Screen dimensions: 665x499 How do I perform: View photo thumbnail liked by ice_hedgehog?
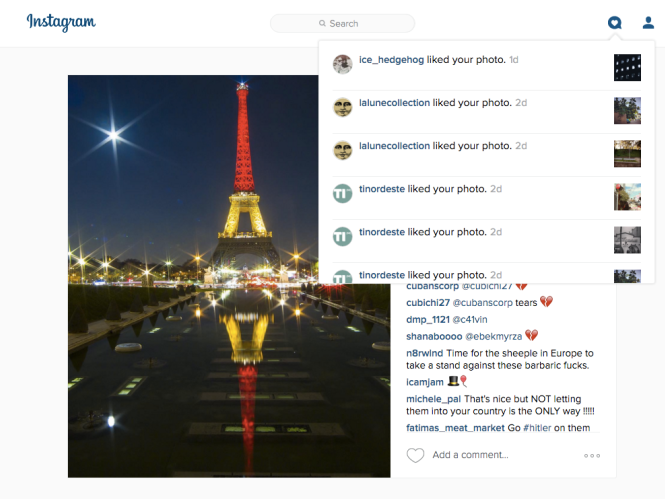click(627, 67)
